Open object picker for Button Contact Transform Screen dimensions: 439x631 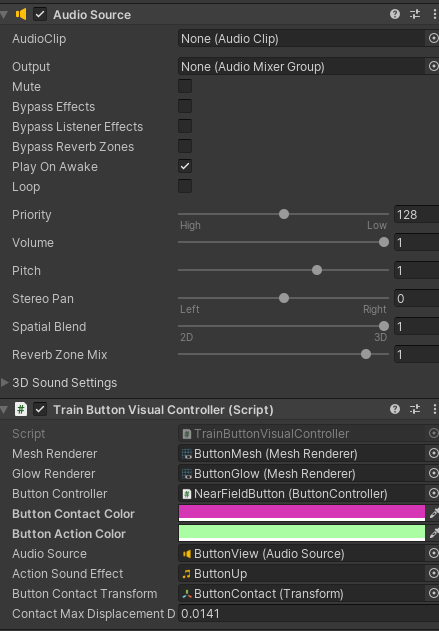tap(433, 594)
